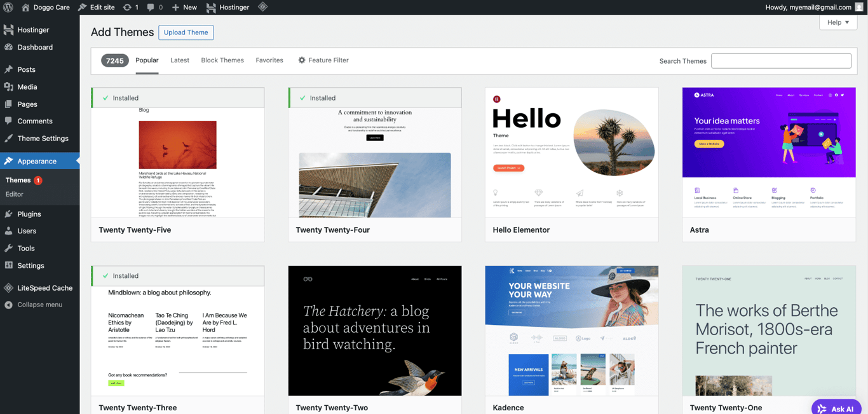Select the Latest themes tab
The image size is (868, 414).
(x=180, y=60)
